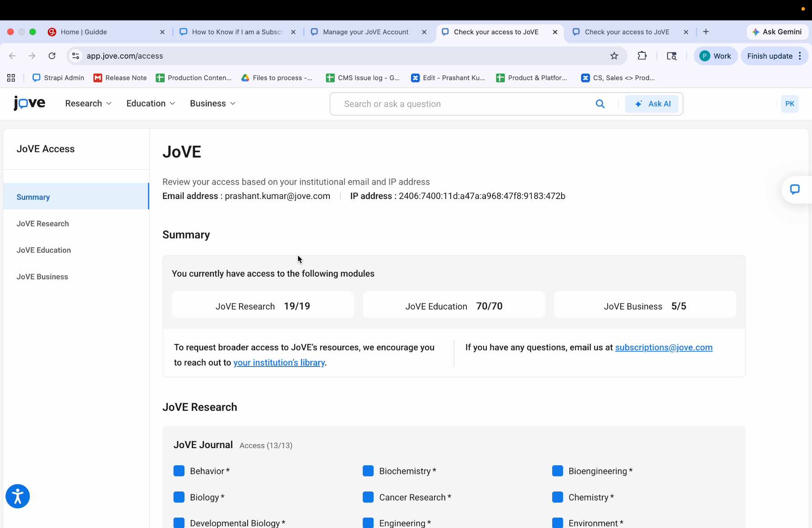Open the accessibility widget icon
This screenshot has width=812, height=528.
click(18, 496)
